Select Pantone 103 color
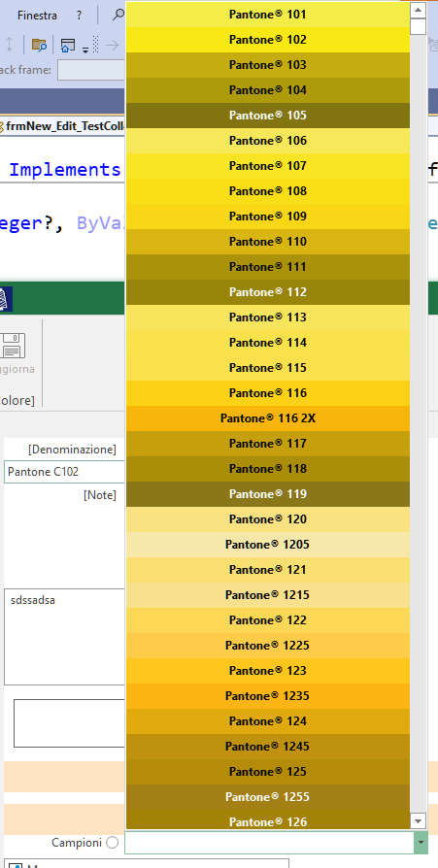The height and width of the screenshot is (868, 438). tap(268, 65)
